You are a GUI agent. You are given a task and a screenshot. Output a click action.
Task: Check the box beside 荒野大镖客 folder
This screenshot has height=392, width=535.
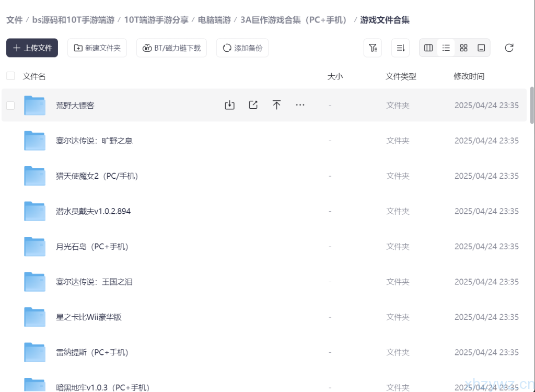10,106
